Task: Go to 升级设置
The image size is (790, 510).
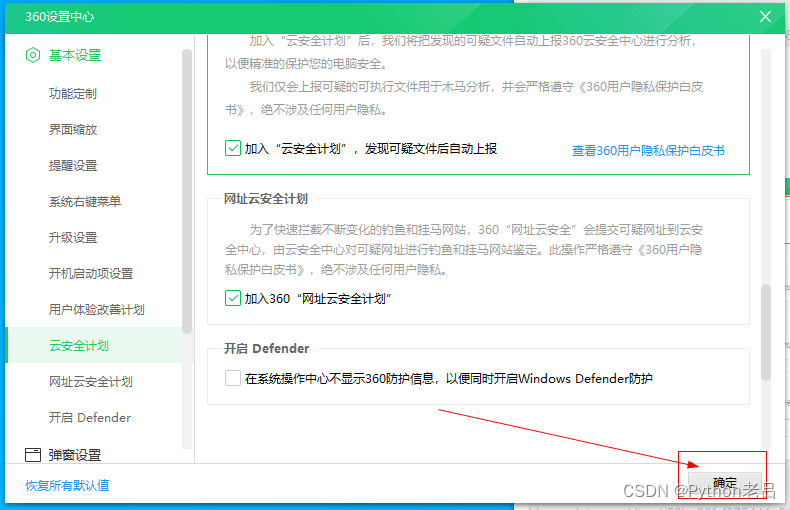Action: tap(73, 237)
